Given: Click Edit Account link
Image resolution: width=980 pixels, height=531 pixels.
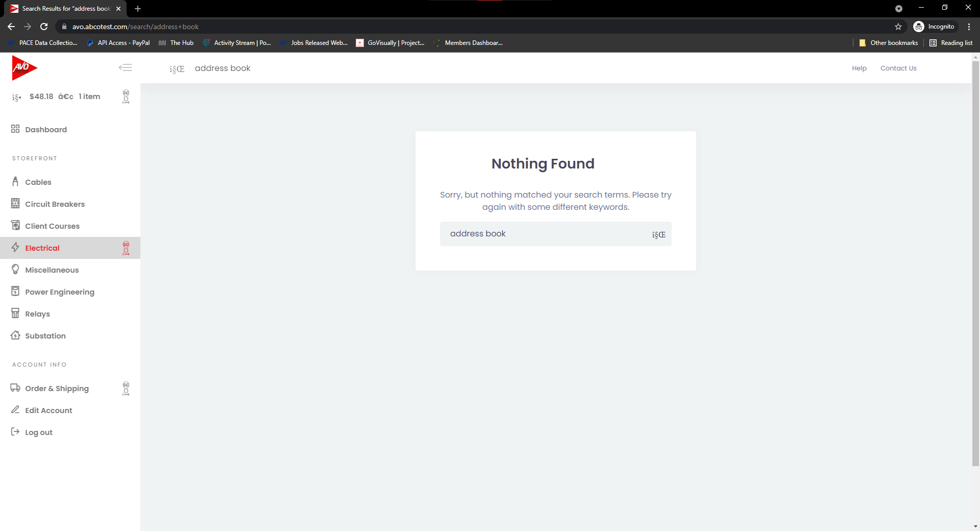Looking at the screenshot, I should pos(48,411).
